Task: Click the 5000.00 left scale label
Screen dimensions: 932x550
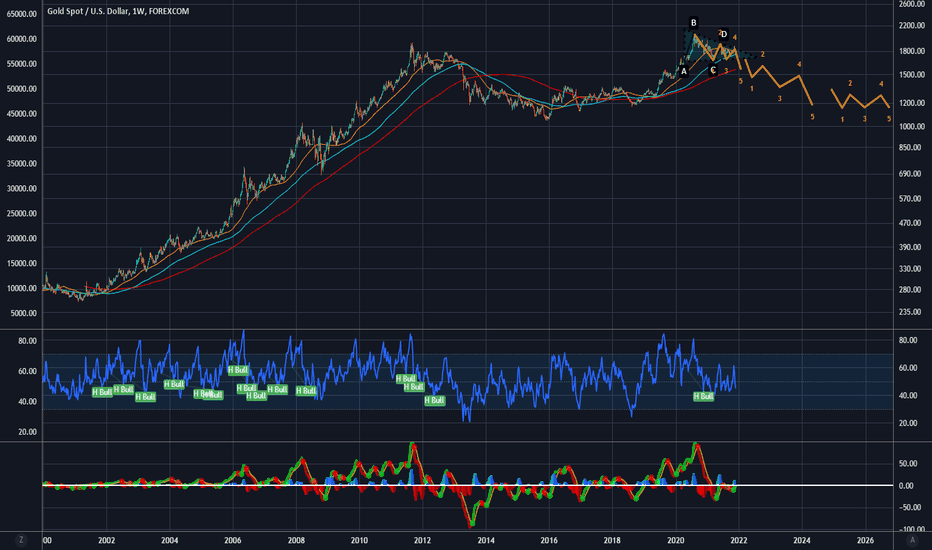Action: 24,313
